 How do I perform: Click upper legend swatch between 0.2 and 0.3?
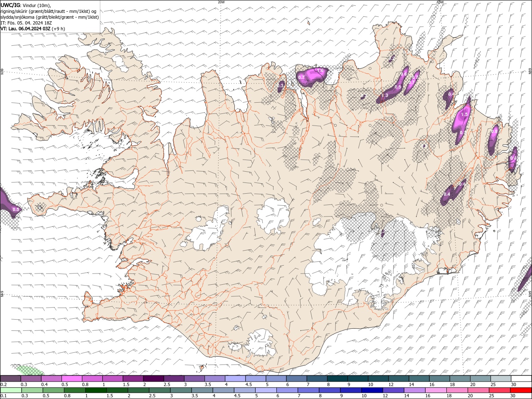pos(10,378)
